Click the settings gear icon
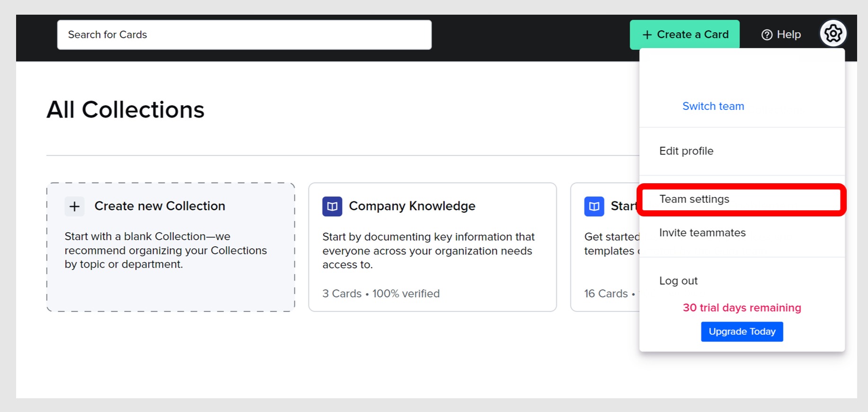 (x=833, y=34)
